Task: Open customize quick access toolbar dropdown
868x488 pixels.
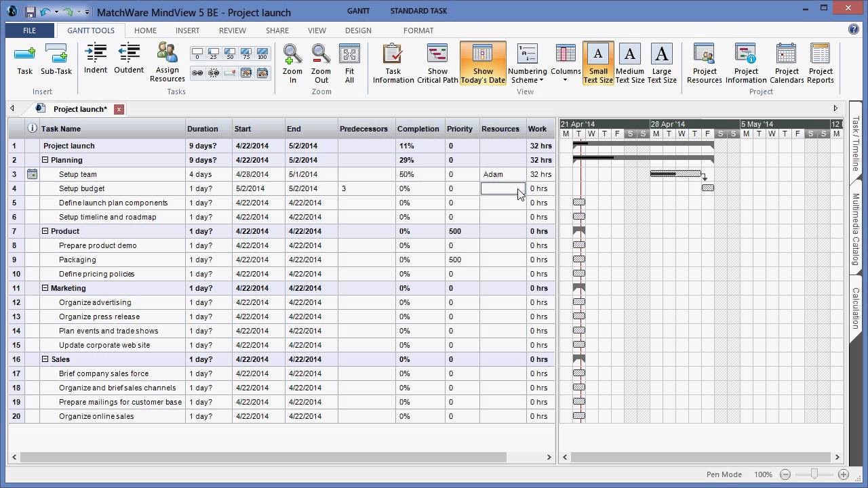Action: (87, 12)
